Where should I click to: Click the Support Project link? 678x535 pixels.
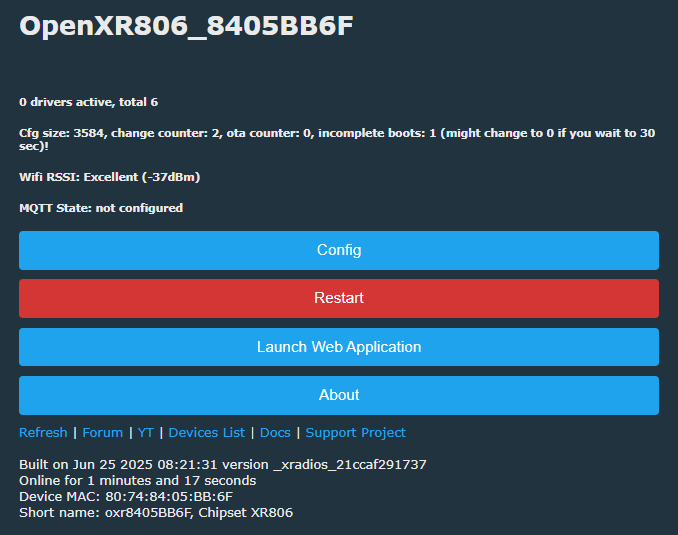[x=355, y=432]
